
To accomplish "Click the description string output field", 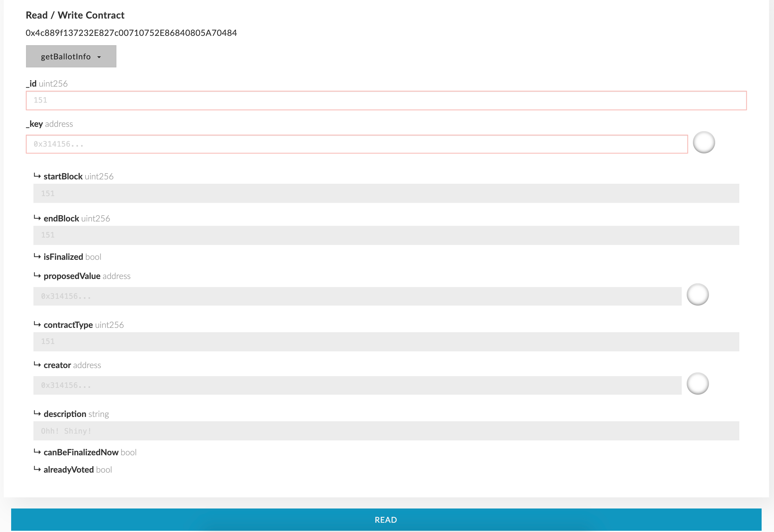I will coord(386,431).
